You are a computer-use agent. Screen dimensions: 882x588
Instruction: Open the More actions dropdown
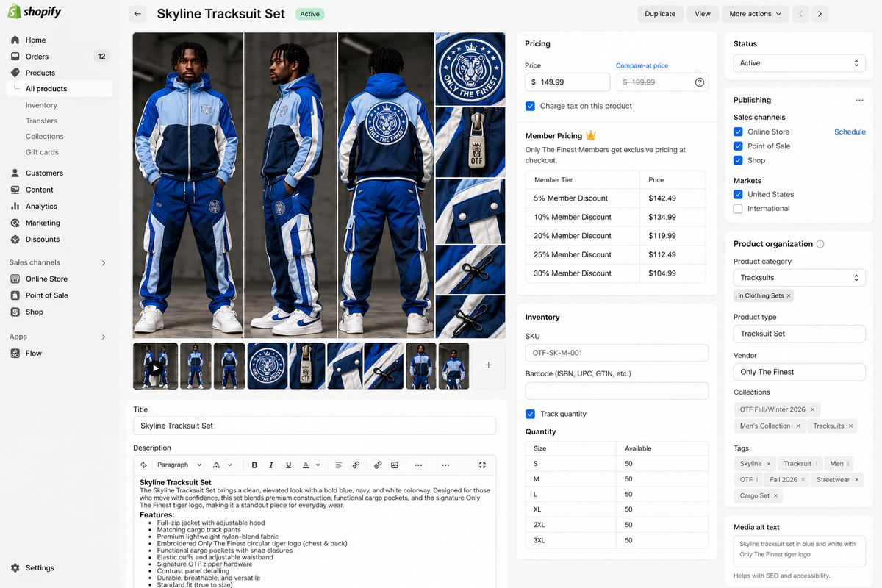[756, 14]
